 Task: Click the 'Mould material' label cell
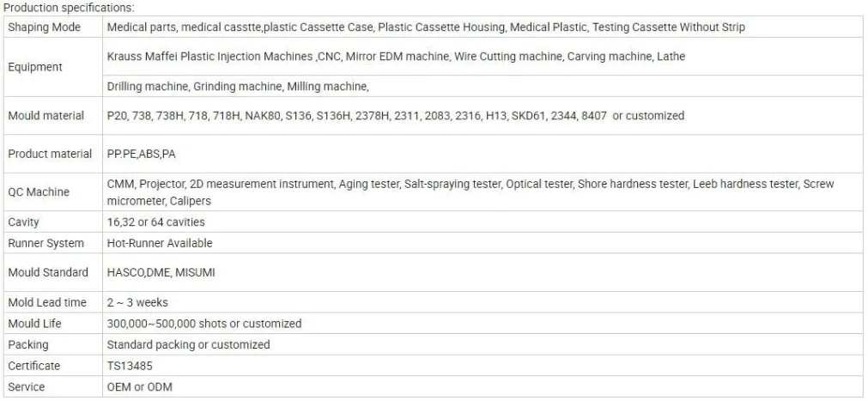pyautogui.click(x=46, y=116)
